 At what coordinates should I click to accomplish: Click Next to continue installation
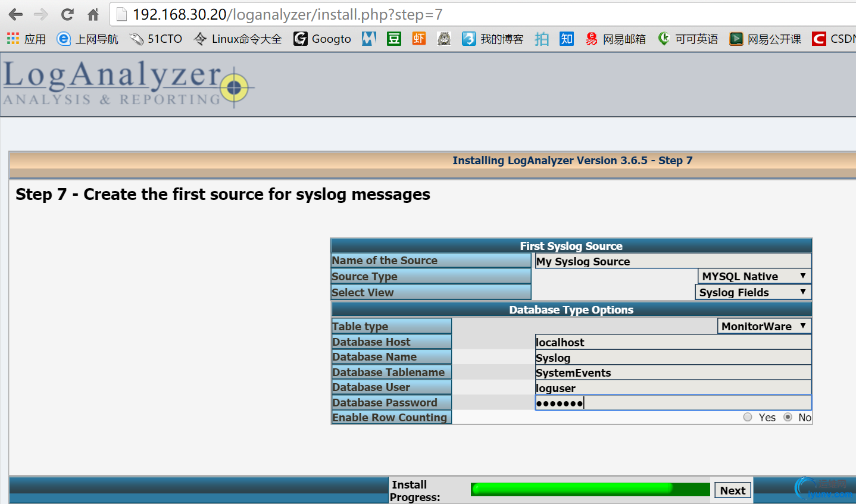[732, 490]
